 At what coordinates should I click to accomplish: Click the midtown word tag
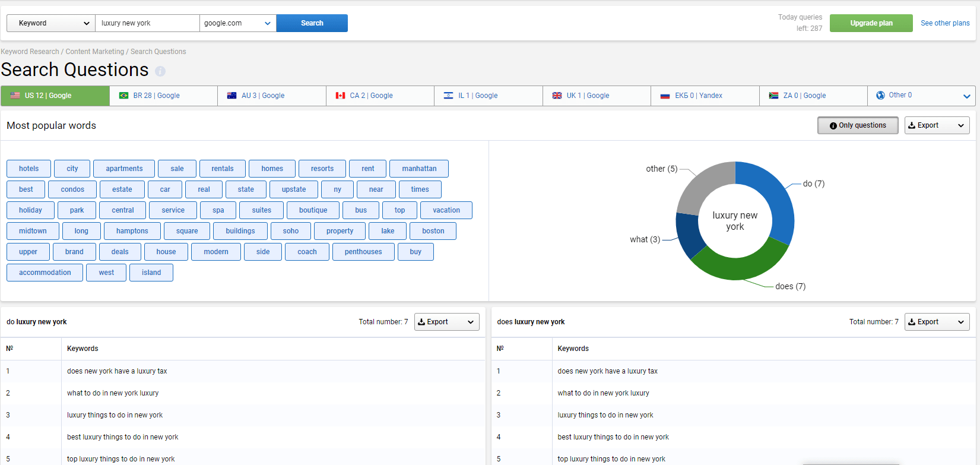point(33,231)
